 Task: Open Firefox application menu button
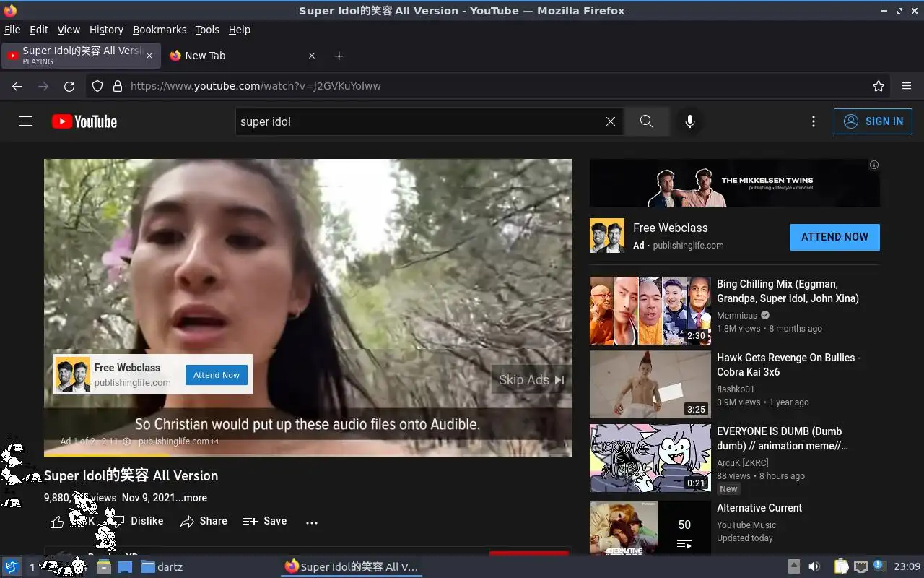pos(907,86)
